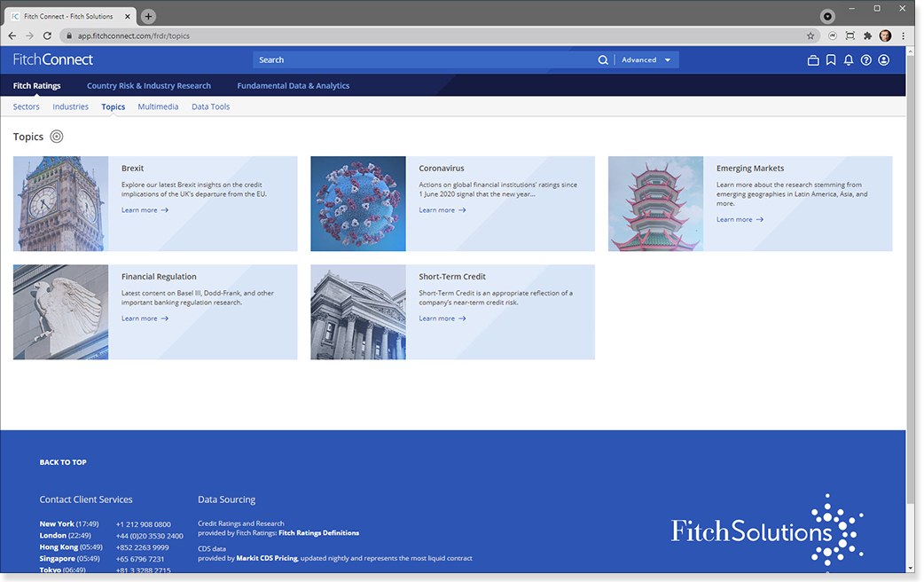Select the Fitch Ratings tab

pos(36,86)
